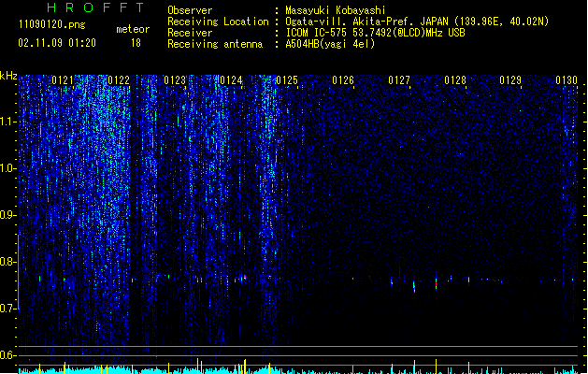Click the meteor label
The height and width of the screenshot is (374, 588).
click(133, 29)
